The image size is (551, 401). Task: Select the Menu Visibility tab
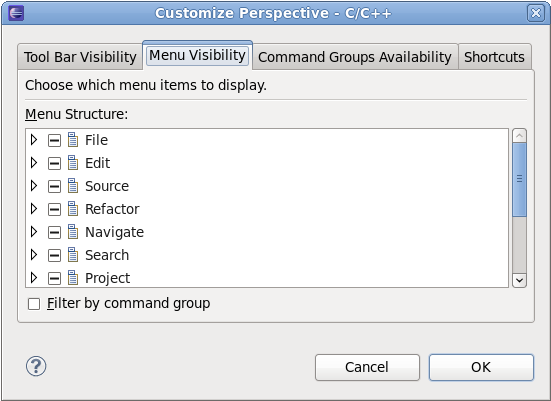[x=197, y=55]
